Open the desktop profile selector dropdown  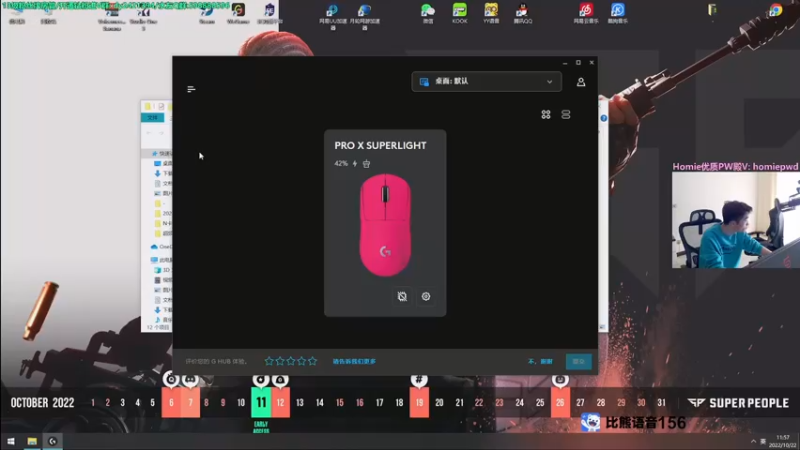point(486,82)
